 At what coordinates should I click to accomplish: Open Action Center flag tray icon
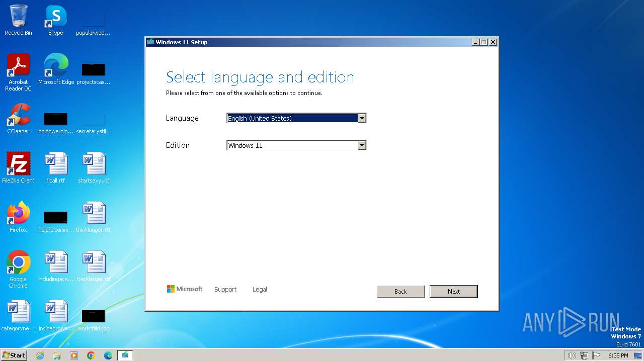tap(596, 355)
